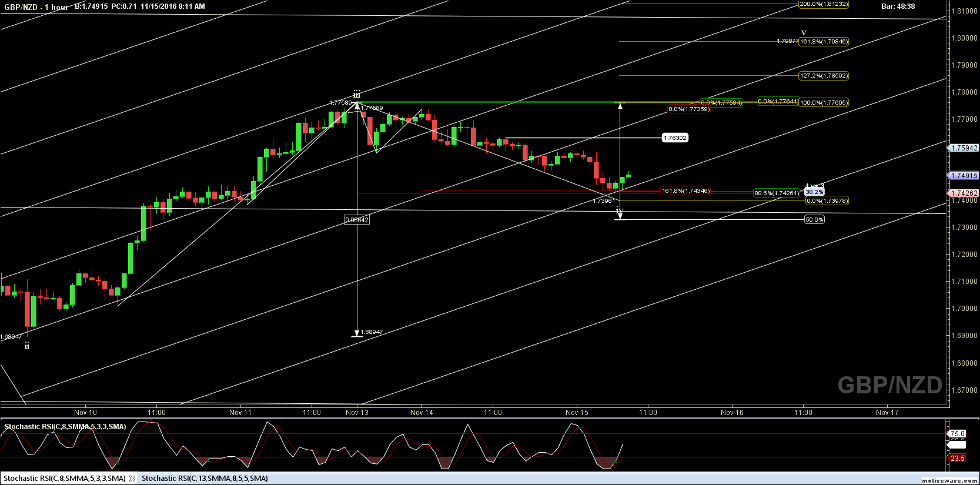Viewport: 980px width, 485px height.
Task: Click the 0.0%(1.77641) green label
Action: click(x=777, y=102)
